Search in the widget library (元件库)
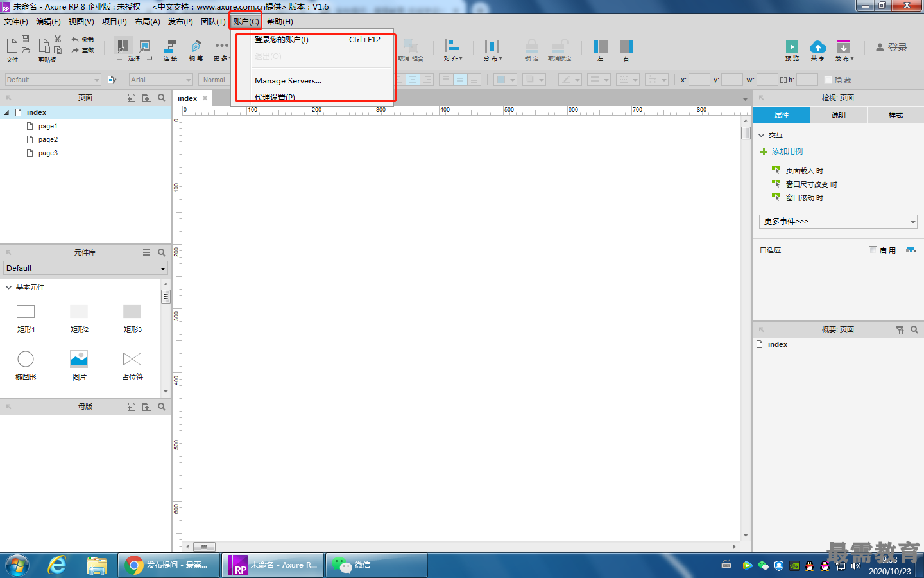 (162, 252)
